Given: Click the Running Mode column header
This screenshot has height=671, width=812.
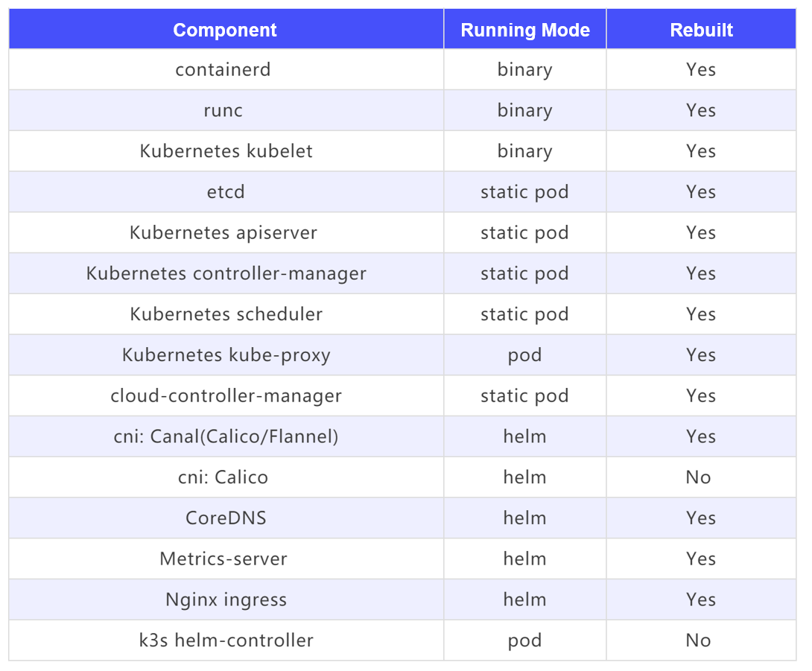Looking at the screenshot, I should (525, 31).
